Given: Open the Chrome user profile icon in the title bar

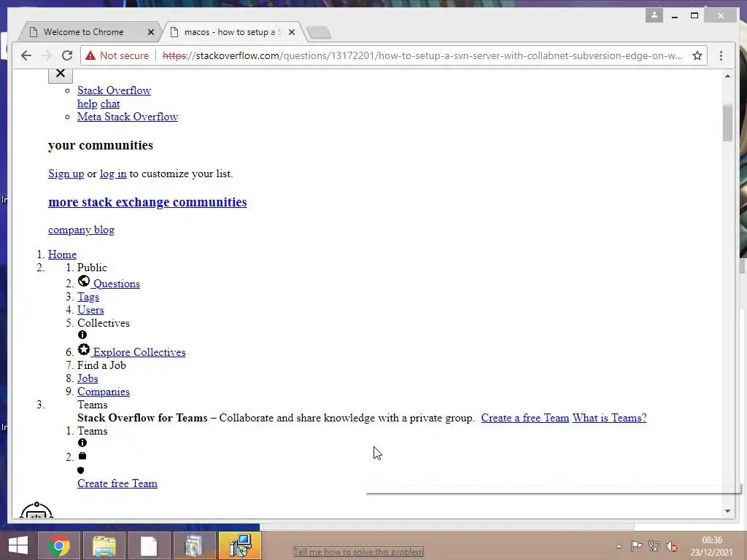Looking at the screenshot, I should coord(654,15).
